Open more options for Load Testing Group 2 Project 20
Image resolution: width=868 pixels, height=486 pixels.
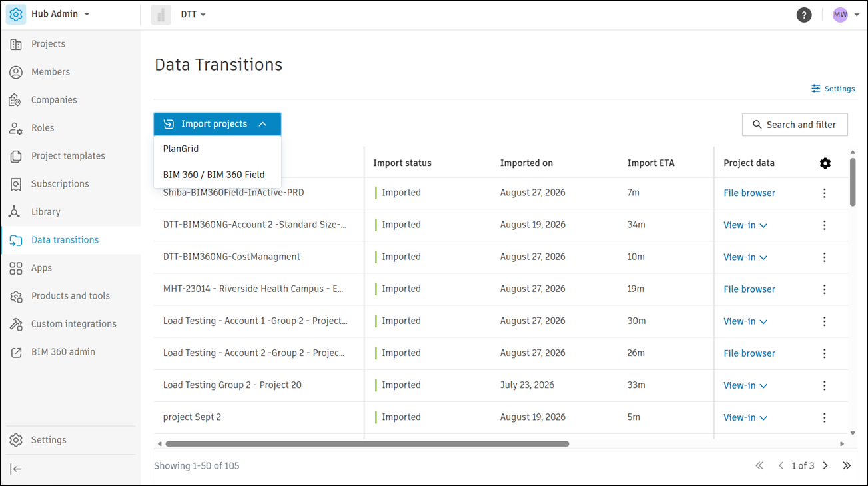pos(825,385)
